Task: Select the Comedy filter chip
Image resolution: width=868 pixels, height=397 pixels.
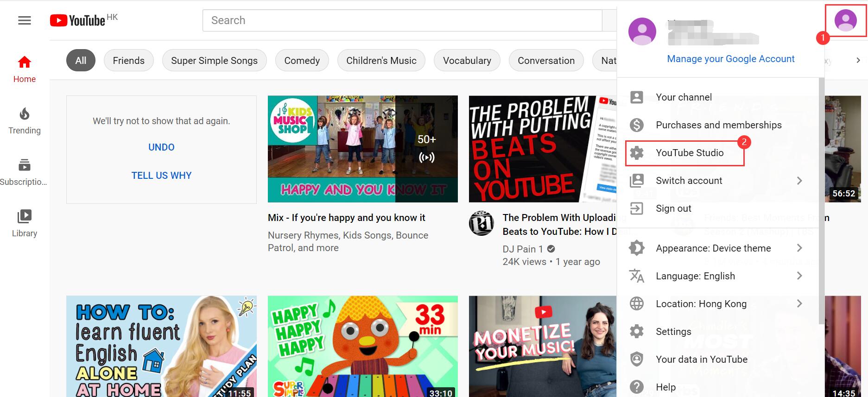Action: pyautogui.click(x=302, y=61)
